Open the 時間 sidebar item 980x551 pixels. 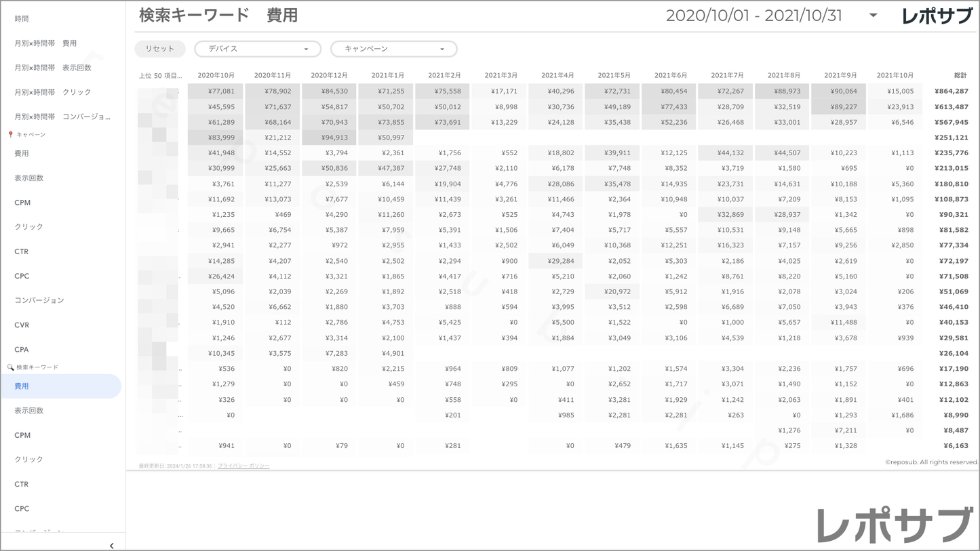22,19
